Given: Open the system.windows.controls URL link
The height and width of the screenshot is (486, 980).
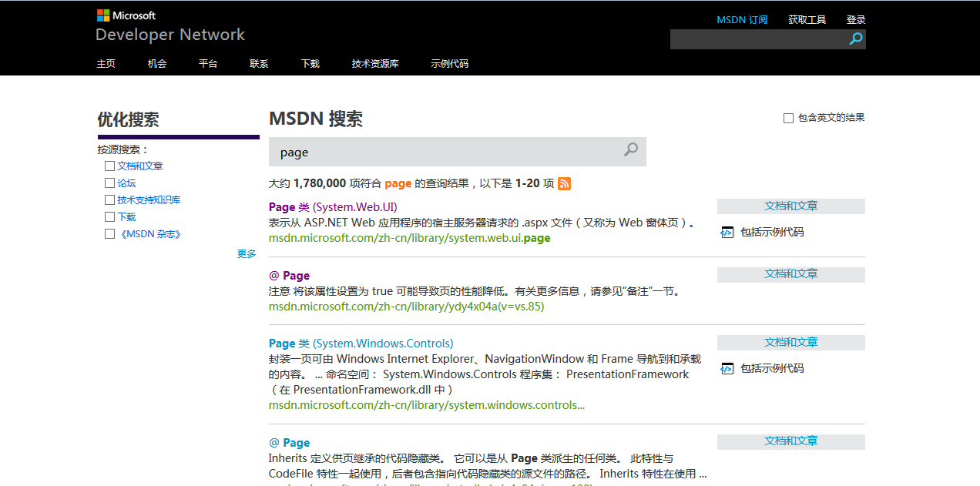Looking at the screenshot, I should 427,405.
